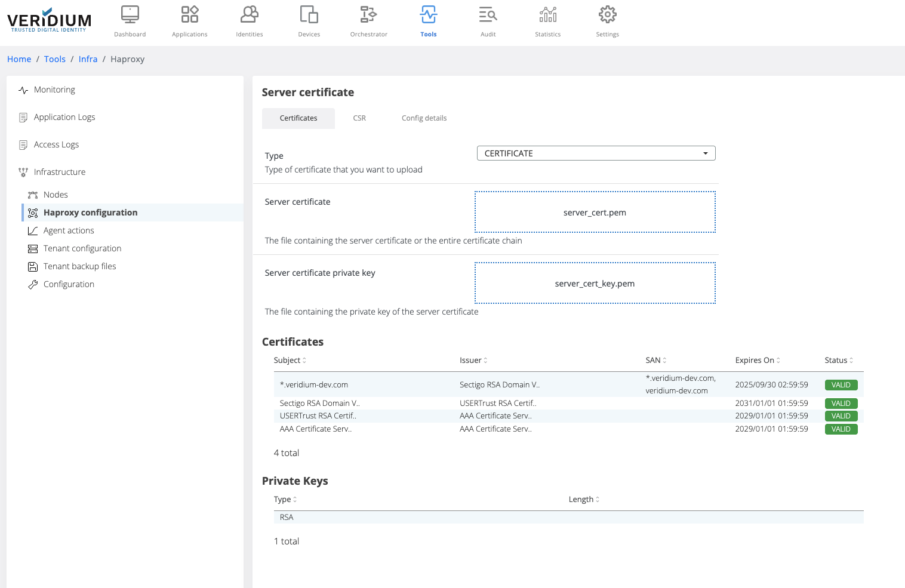The width and height of the screenshot is (905, 588).
Task: Click the server_cert.pem upload area
Action: point(595,212)
